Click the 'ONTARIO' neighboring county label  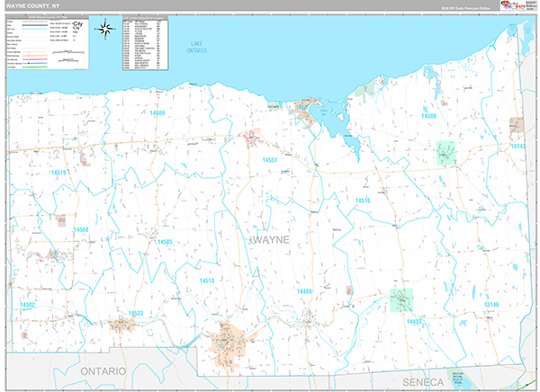[103, 371]
